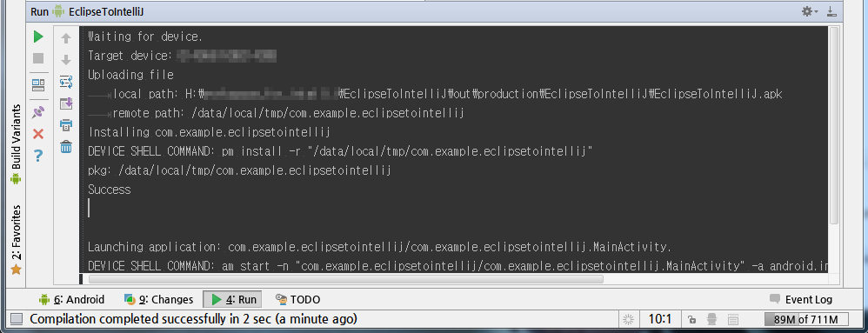The width and height of the screenshot is (868, 333).
Task: Rerun EclipseToIntelliJ with green play icon
Action: [38, 37]
